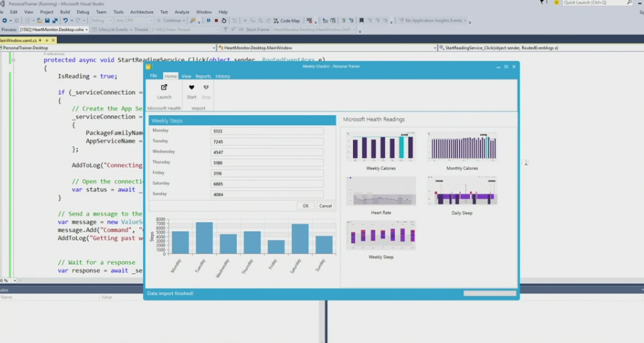This screenshot has width=644, height=343.
Task: Click the Tuesday steps field 7245
Action: click(267, 142)
